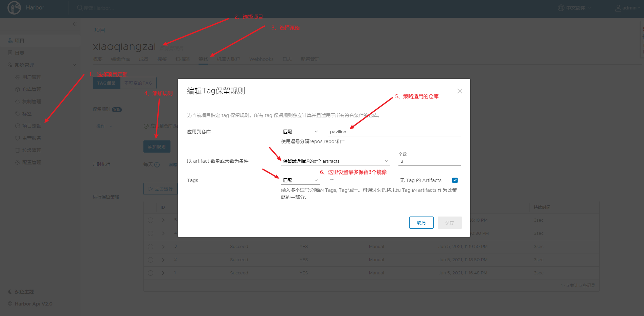Click the repository field containing pavilion
644x316 pixels.
pyautogui.click(x=394, y=132)
